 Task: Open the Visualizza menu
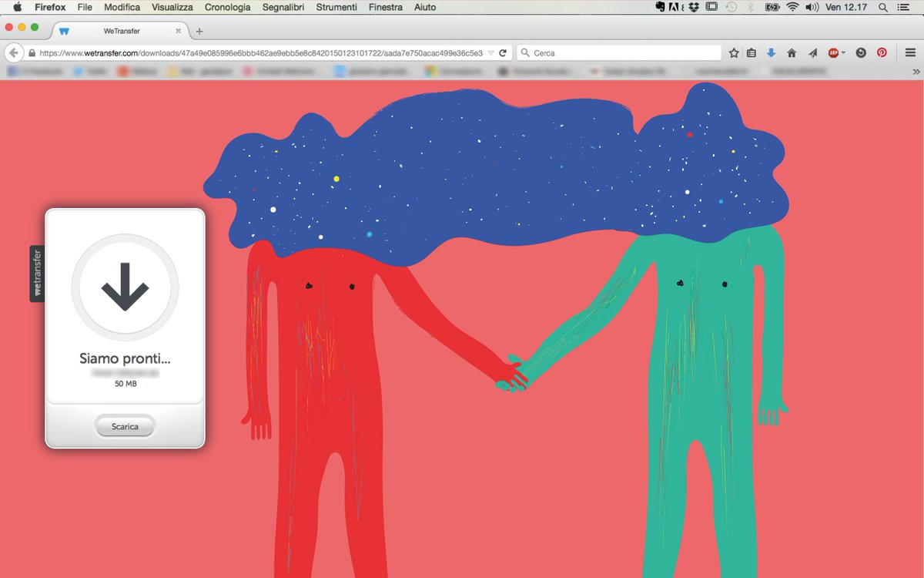pyautogui.click(x=172, y=7)
